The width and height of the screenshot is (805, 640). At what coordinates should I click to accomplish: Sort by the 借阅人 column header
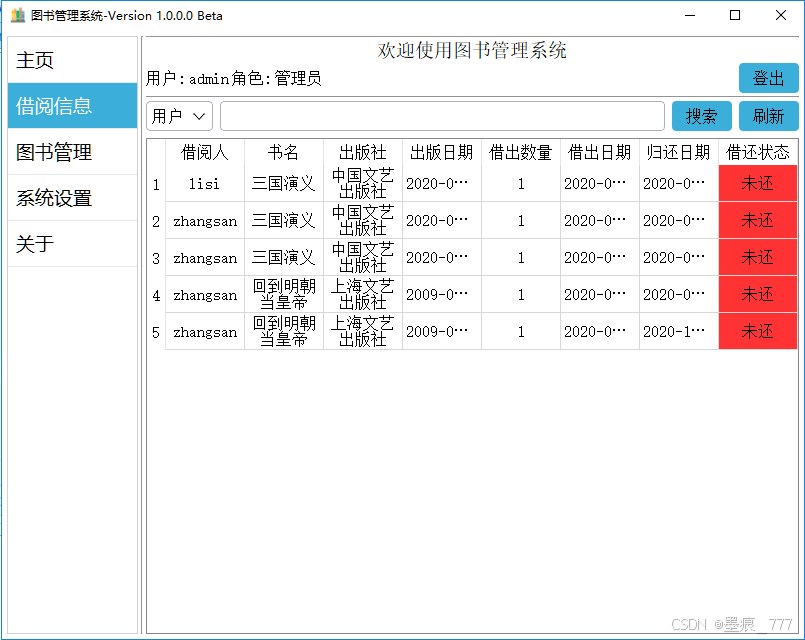coord(205,152)
